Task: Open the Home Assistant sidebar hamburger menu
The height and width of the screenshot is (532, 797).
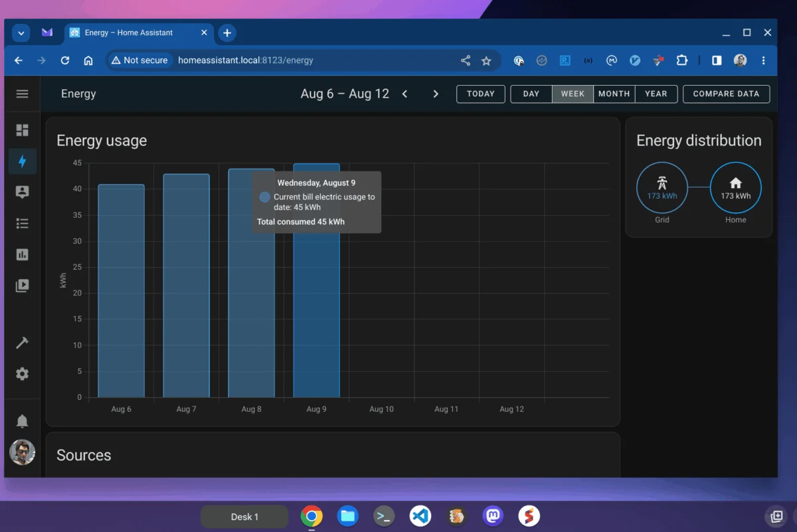Action: tap(22, 94)
